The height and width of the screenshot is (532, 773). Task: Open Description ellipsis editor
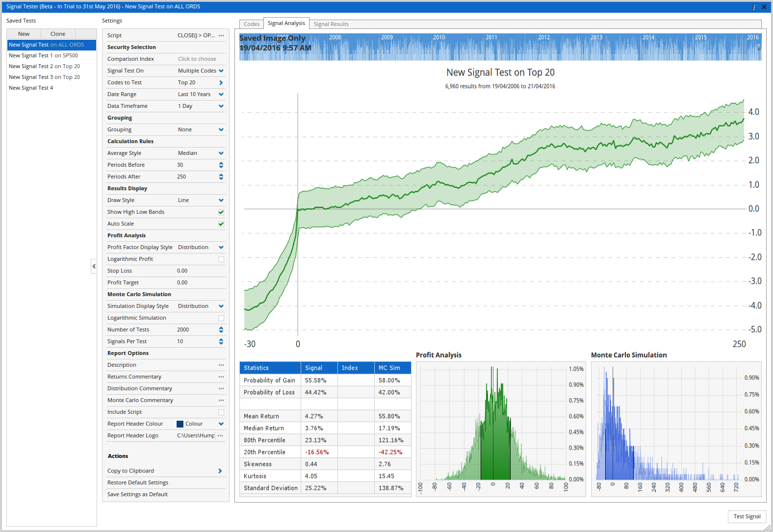pos(221,365)
